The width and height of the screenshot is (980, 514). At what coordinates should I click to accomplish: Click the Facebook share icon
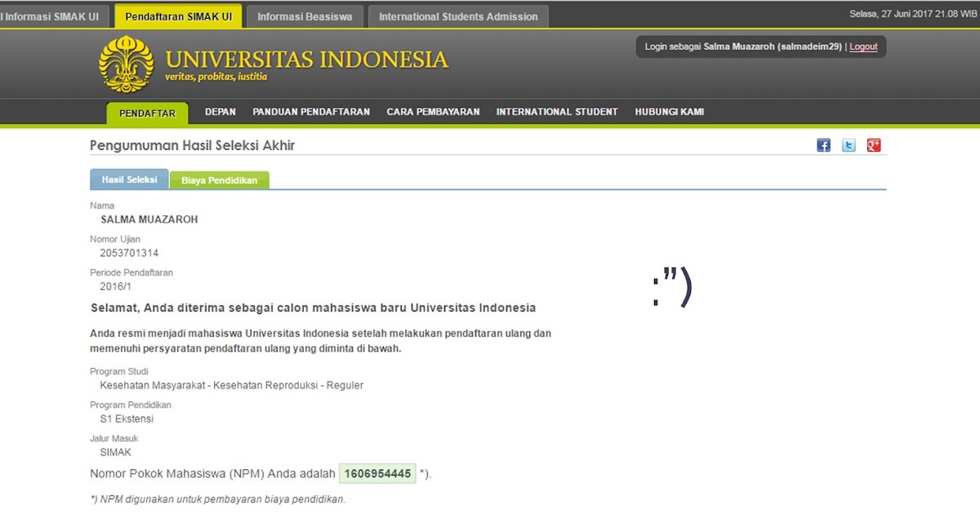pyautogui.click(x=822, y=144)
